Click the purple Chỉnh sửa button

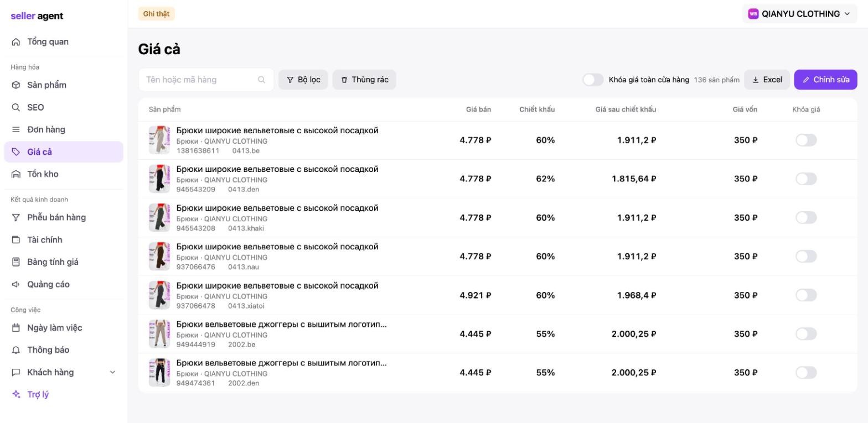(825, 80)
